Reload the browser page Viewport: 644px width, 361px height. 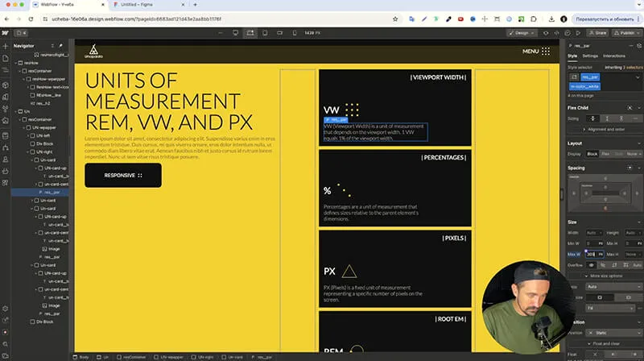click(31, 19)
